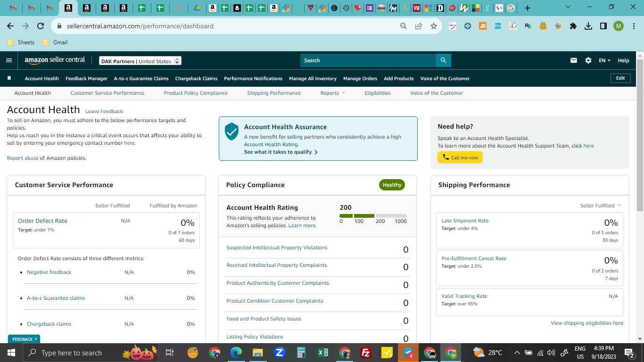Open the EN language dropdown

pyautogui.click(x=604, y=60)
